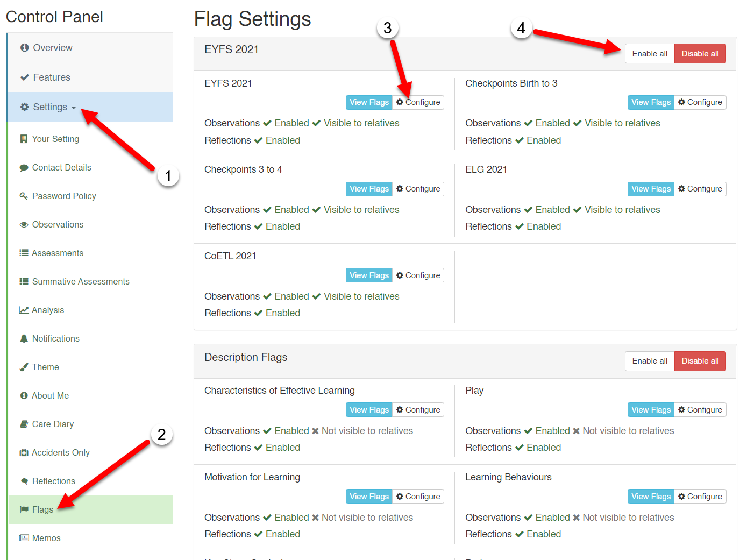Click the Memos newspaper icon

24,538
